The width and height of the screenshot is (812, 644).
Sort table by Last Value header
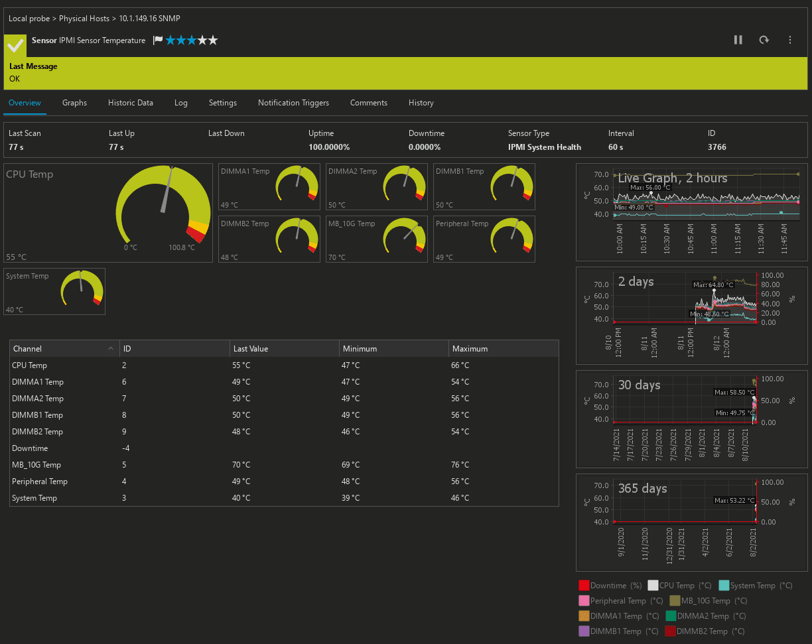tap(251, 349)
